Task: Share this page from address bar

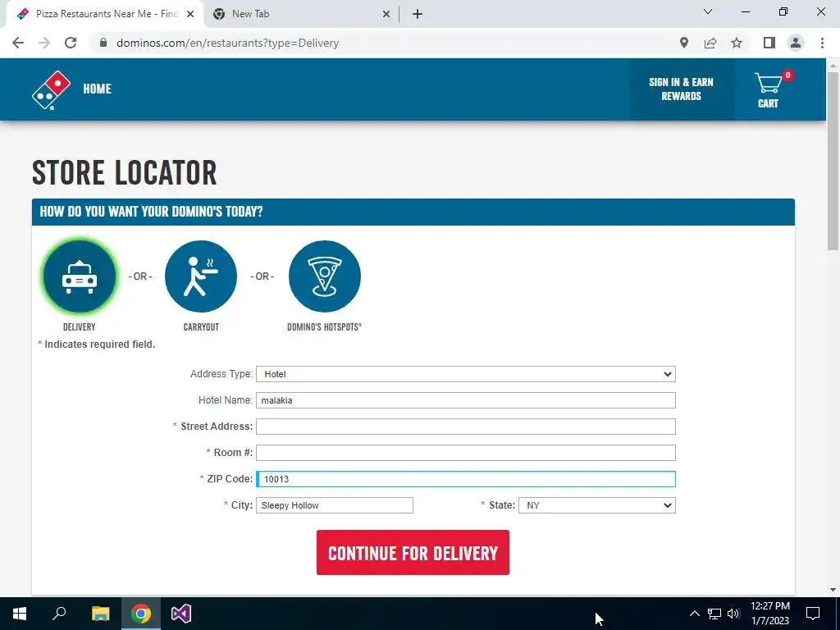Action: [710, 43]
